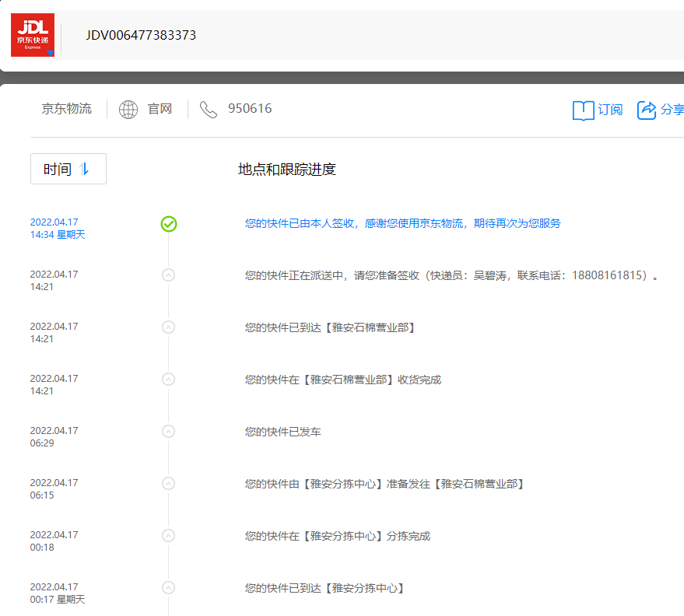The image size is (684, 616).
Task: Click the 地点和跟踪进度 column header
Action: tap(287, 169)
